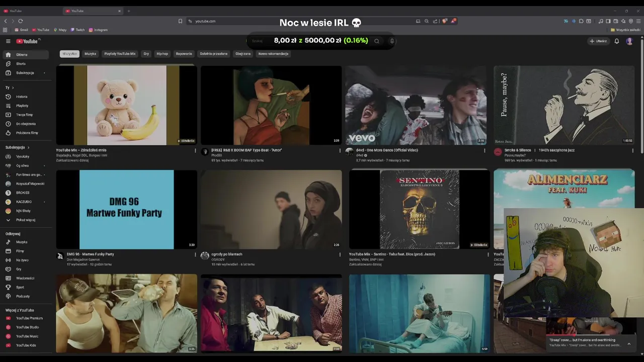Expand Pokaż więcej subscriptions

coord(26,220)
